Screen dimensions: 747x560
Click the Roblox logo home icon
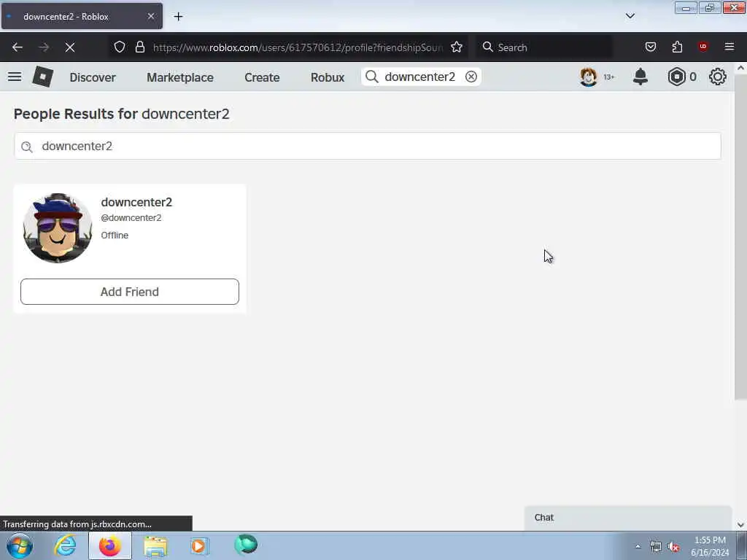42,77
